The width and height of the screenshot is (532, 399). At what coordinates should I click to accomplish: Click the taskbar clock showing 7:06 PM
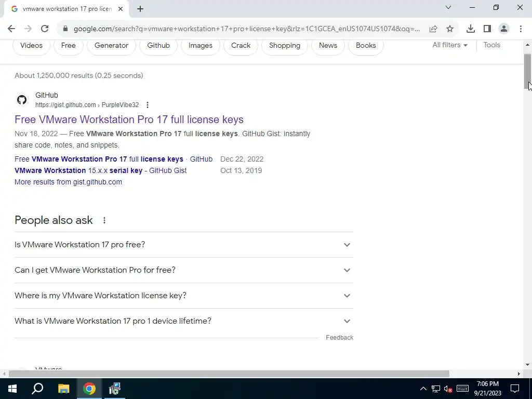coord(487,389)
